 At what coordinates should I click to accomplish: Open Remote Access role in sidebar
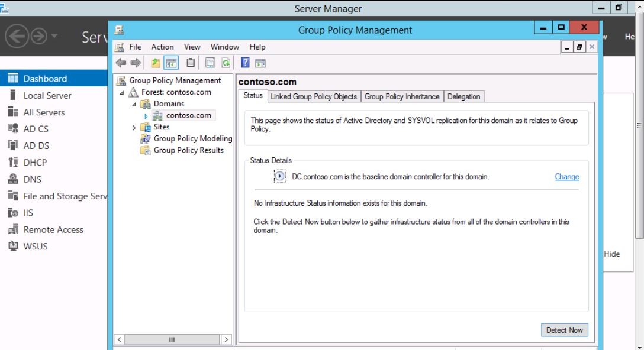pyautogui.click(x=53, y=230)
